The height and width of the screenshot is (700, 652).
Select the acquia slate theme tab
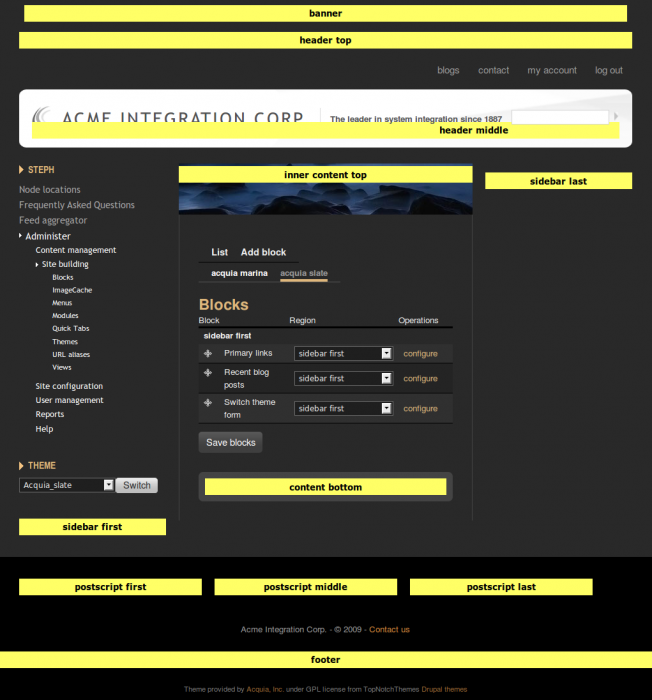coord(304,273)
